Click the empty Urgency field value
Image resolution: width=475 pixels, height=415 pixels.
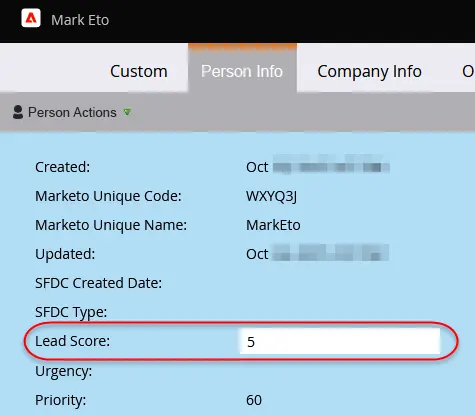click(340, 371)
